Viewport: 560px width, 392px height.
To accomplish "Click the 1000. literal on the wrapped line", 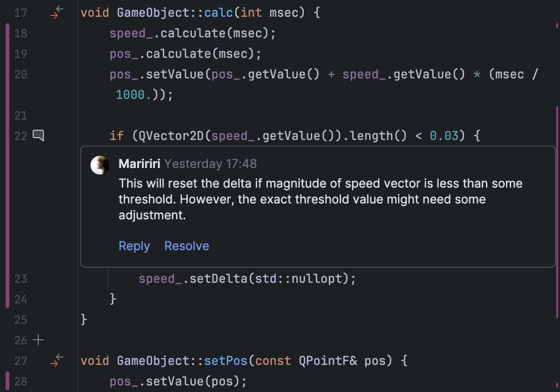I will [x=134, y=95].
